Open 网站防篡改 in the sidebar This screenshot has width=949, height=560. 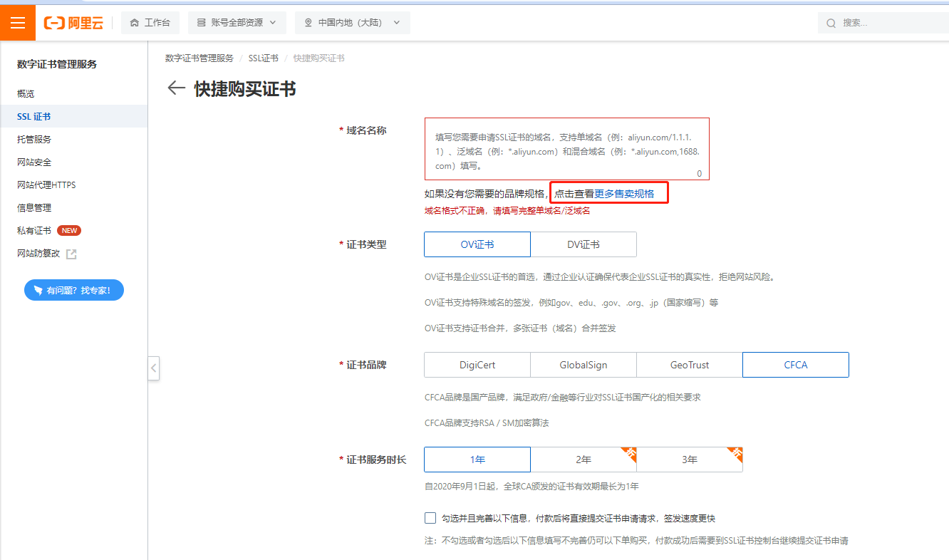pos(39,253)
